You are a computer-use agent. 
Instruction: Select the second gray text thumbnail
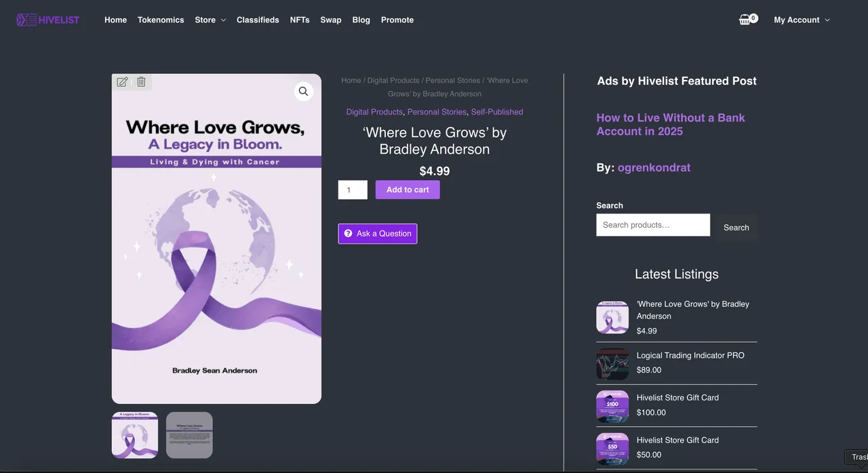click(x=189, y=435)
